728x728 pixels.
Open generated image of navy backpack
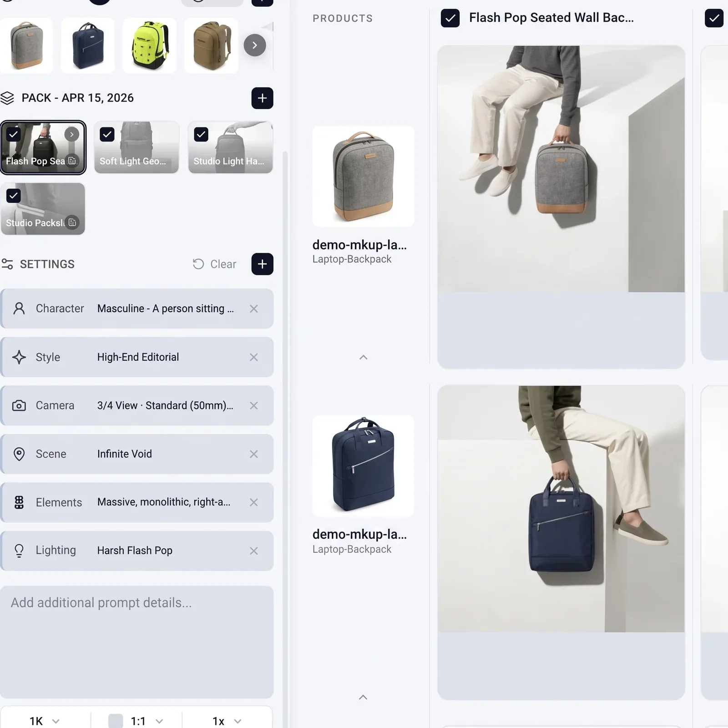pos(561,509)
